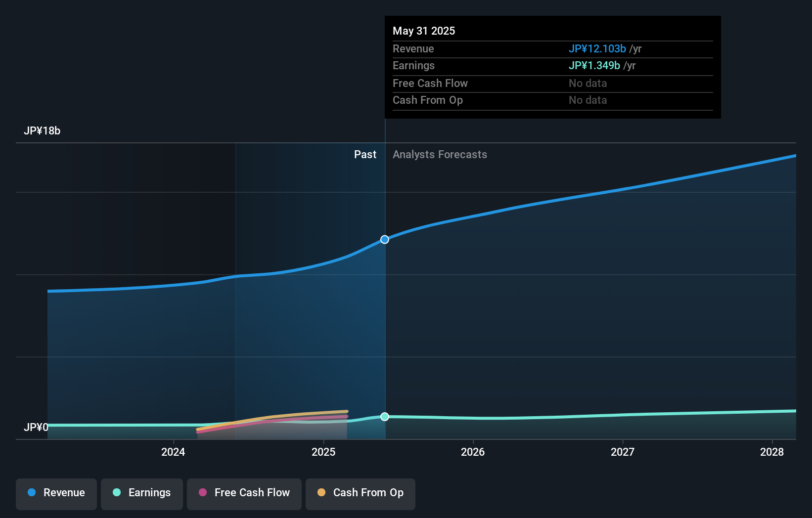Screen dimensions: 812x518
Task: Click the 2028 x-axis label
Action: pos(772,452)
